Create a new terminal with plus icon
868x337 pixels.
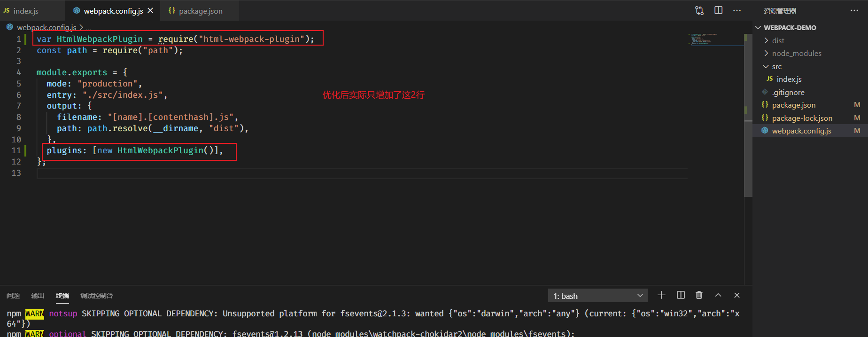click(x=661, y=295)
